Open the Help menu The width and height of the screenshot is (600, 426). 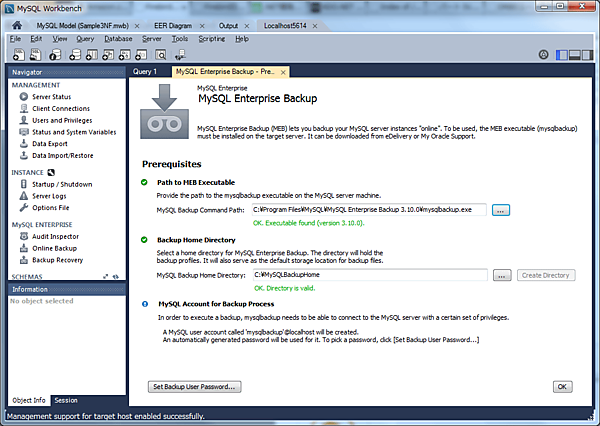[242, 39]
